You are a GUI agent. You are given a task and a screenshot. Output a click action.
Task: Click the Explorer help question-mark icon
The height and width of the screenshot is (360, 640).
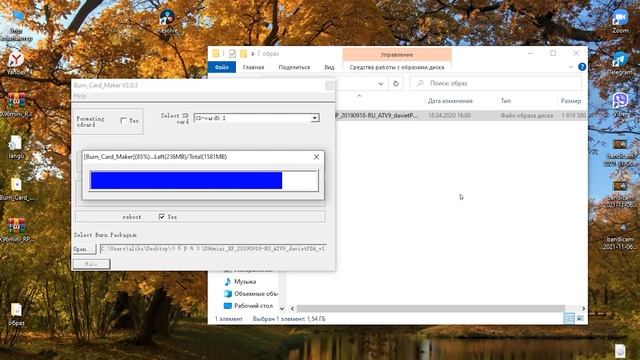pyautogui.click(x=582, y=67)
